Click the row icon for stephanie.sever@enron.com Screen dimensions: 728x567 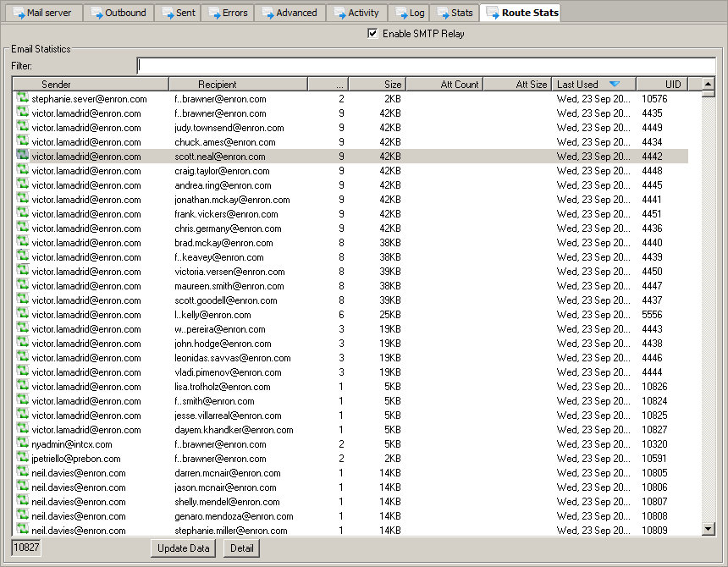click(23, 99)
